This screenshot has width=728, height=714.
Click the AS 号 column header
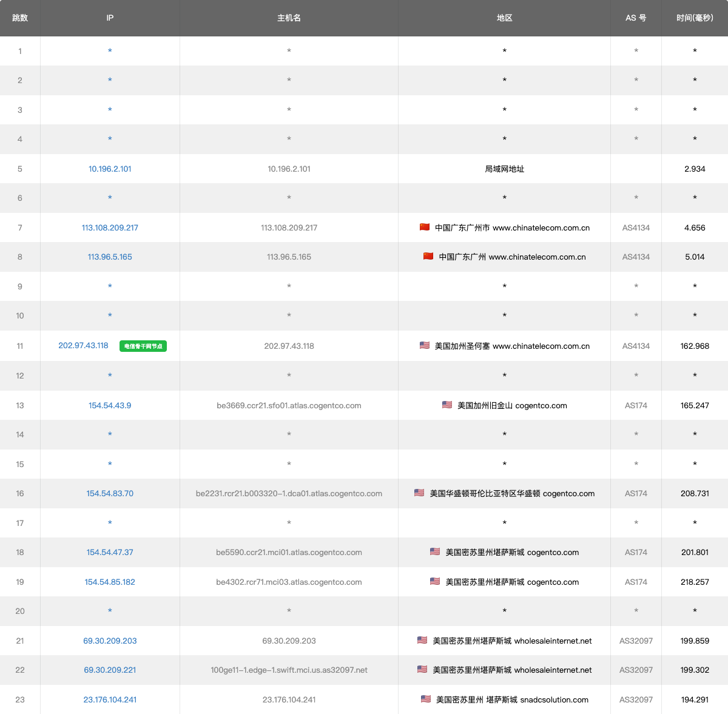click(636, 18)
